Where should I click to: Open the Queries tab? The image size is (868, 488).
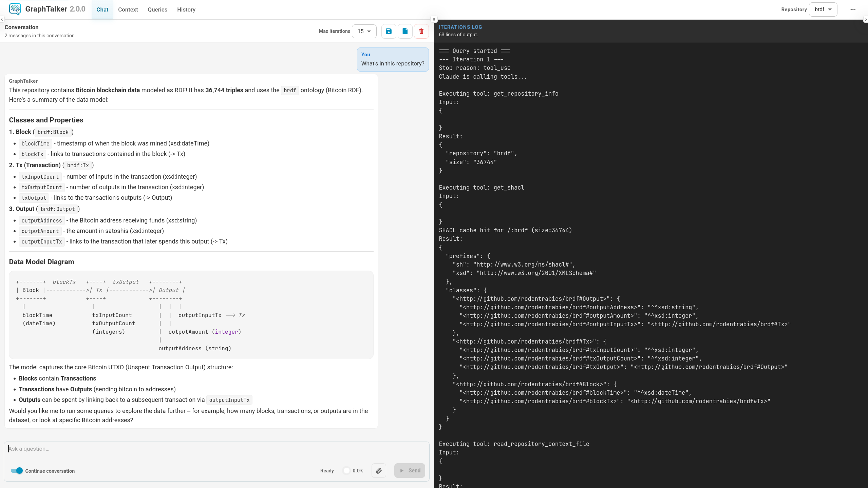click(x=157, y=9)
